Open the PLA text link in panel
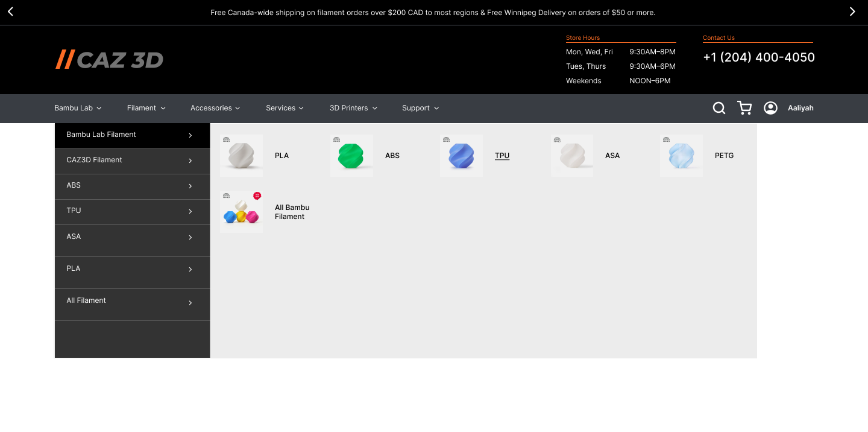Screen dimensions: 868x432 [x=281, y=156]
